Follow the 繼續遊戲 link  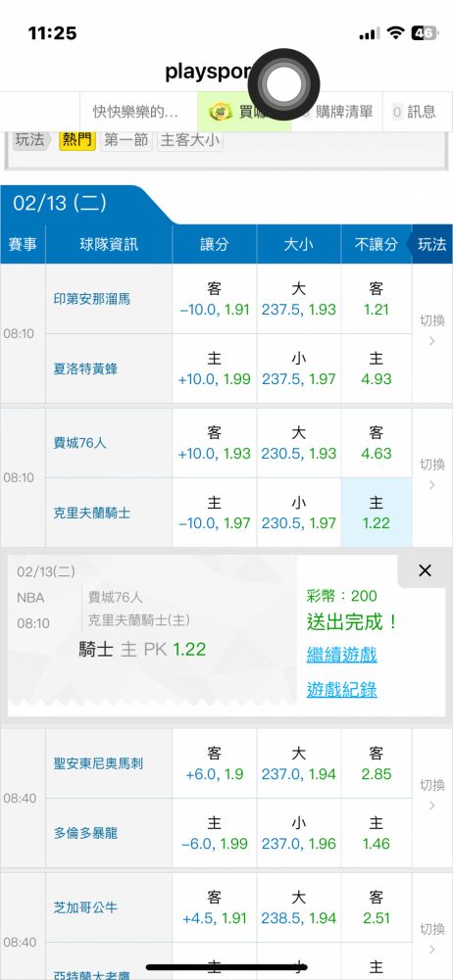(x=341, y=656)
